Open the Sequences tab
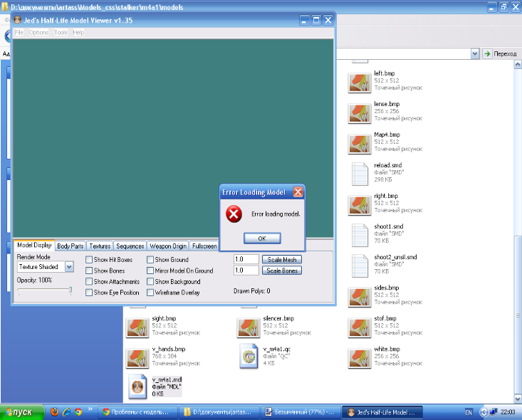The image size is (522, 420). click(x=130, y=246)
